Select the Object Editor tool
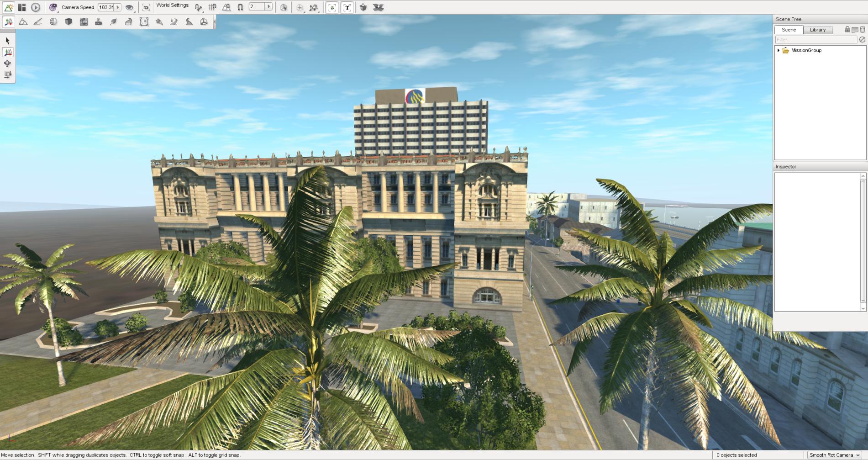Image resolution: width=868 pixels, height=460 pixels. (8, 21)
